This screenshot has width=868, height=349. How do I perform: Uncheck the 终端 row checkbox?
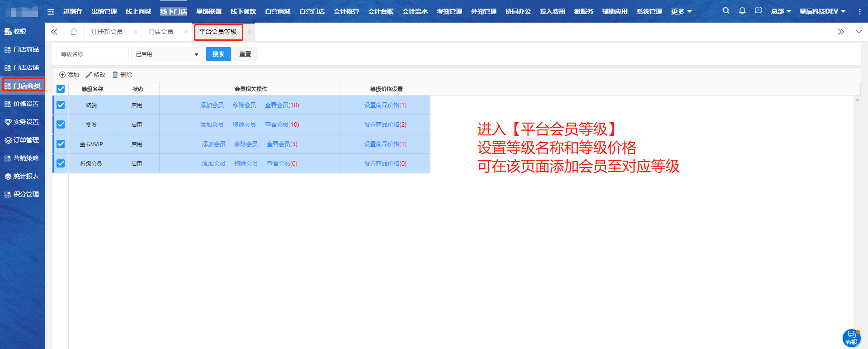pos(61,105)
